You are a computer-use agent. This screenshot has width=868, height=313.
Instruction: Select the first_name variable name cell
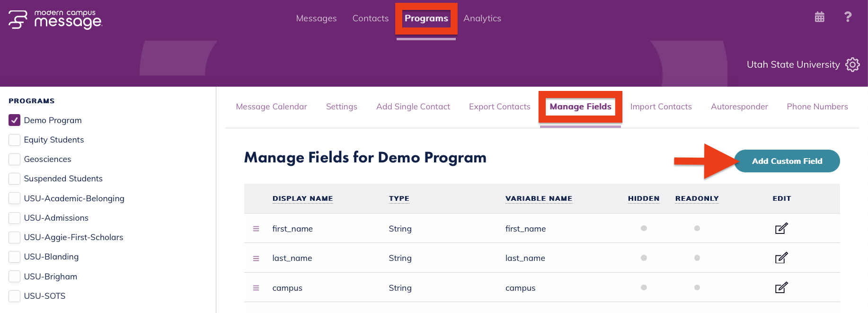point(526,229)
